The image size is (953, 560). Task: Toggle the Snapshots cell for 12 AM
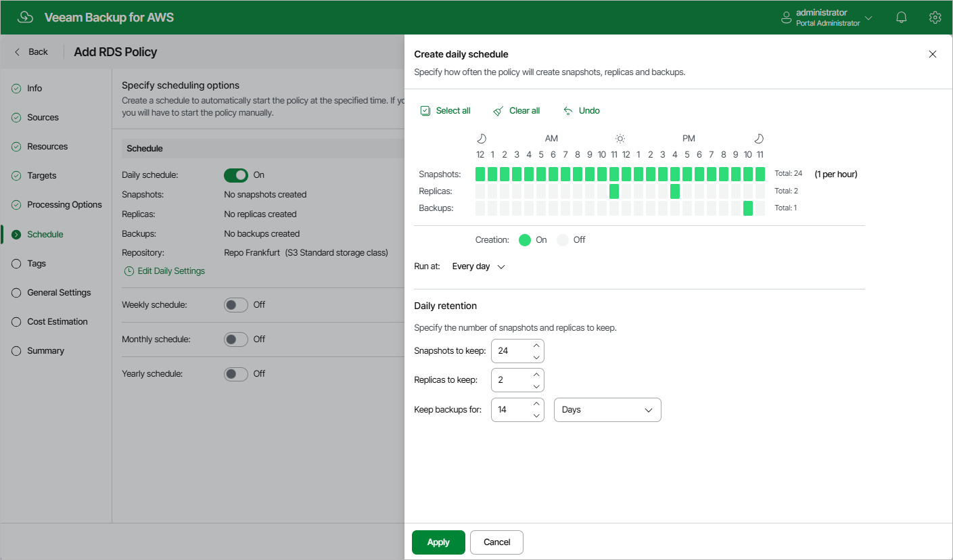click(x=480, y=174)
